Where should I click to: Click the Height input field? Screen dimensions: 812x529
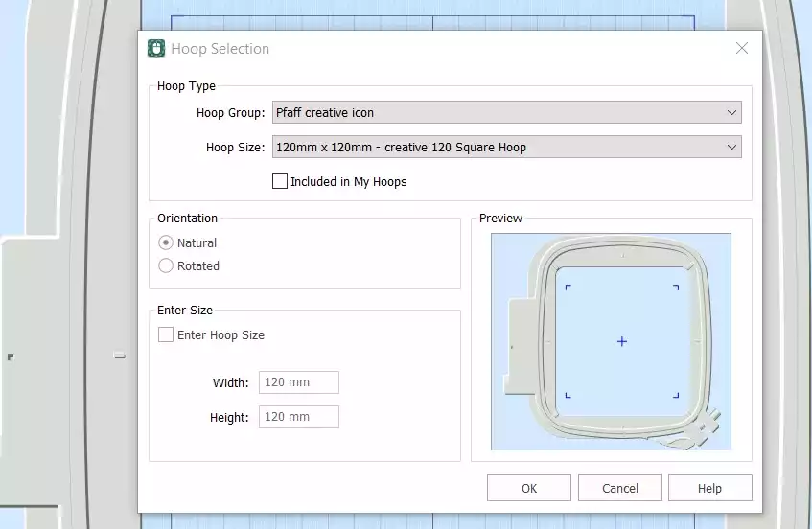tap(299, 417)
